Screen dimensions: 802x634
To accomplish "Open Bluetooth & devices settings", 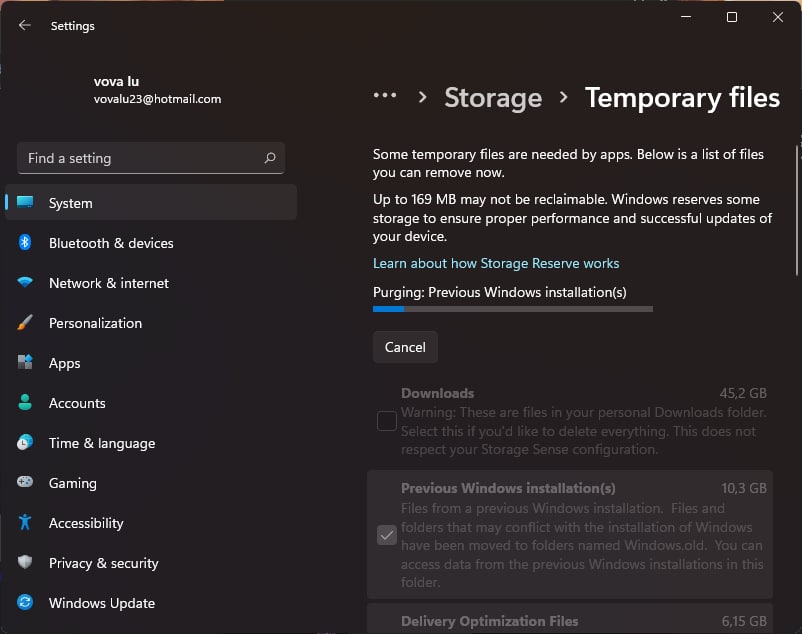I will [x=151, y=243].
